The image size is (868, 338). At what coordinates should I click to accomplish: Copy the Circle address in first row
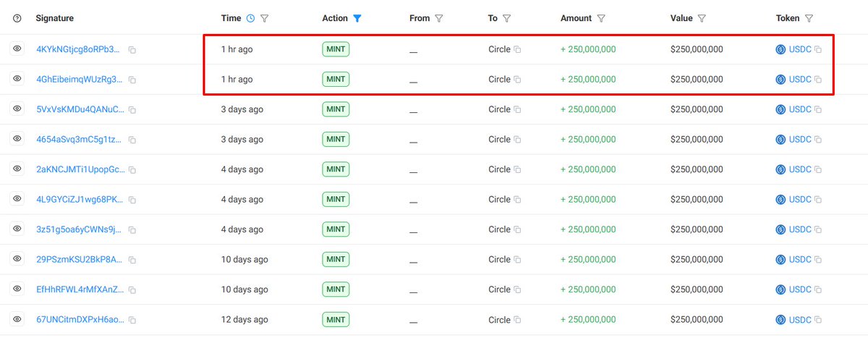(x=517, y=50)
